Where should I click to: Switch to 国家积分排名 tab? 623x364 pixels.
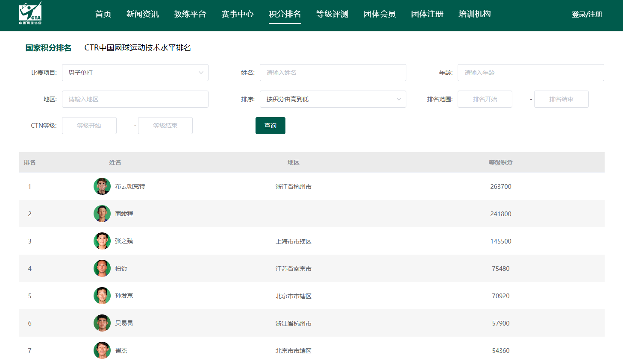pyautogui.click(x=48, y=48)
